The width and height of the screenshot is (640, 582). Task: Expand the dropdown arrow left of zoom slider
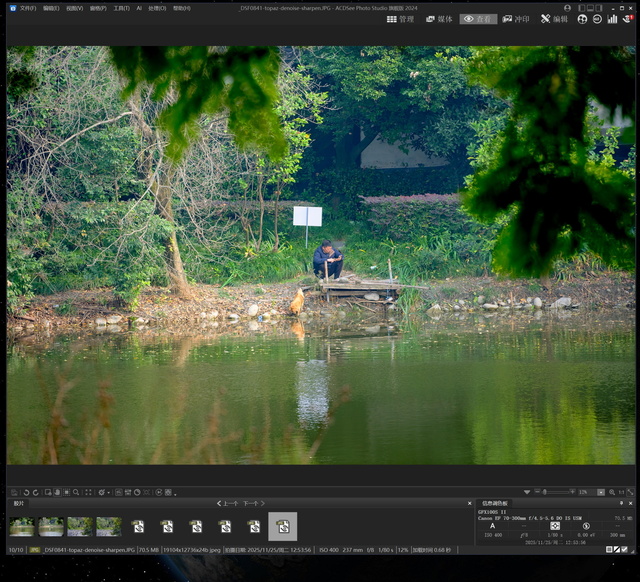click(x=527, y=492)
